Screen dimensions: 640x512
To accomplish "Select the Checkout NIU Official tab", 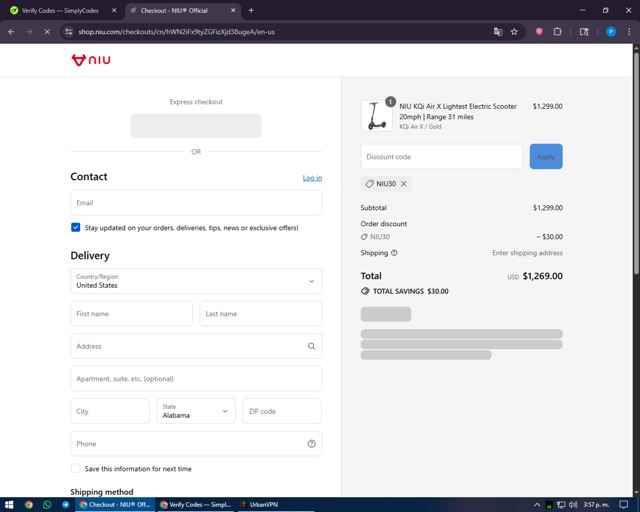I will 174,11.
